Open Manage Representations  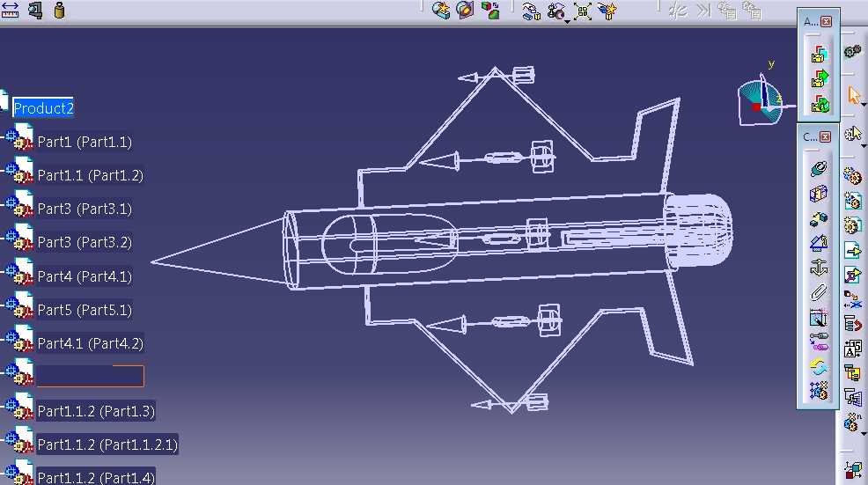coord(852,397)
